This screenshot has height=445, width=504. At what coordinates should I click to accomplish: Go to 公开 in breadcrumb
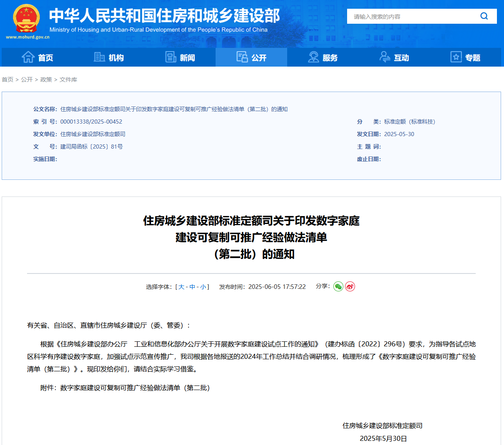(x=27, y=80)
